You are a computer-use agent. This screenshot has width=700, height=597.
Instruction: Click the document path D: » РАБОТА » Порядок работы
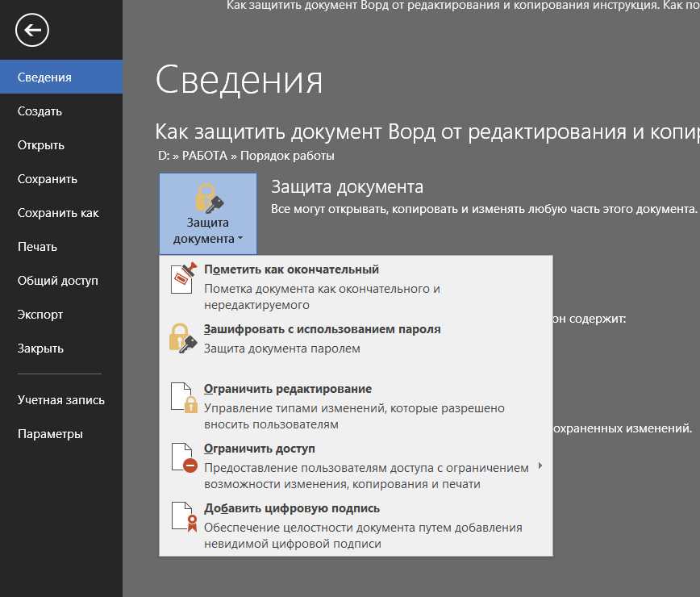[246, 156]
